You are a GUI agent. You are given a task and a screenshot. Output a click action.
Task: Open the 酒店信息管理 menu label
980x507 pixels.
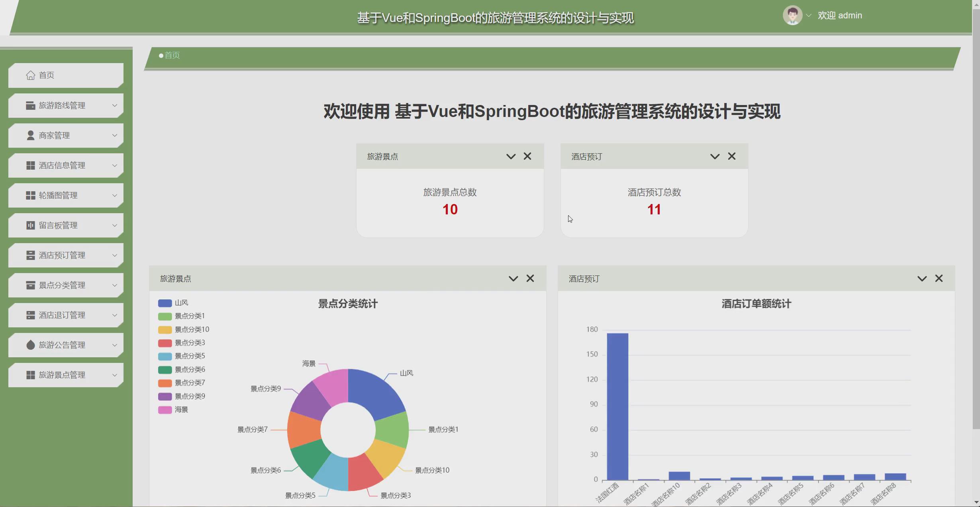point(62,165)
